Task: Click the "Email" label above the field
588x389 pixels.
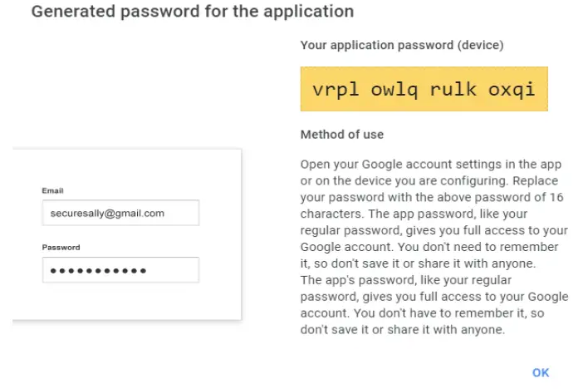Action: (x=53, y=191)
